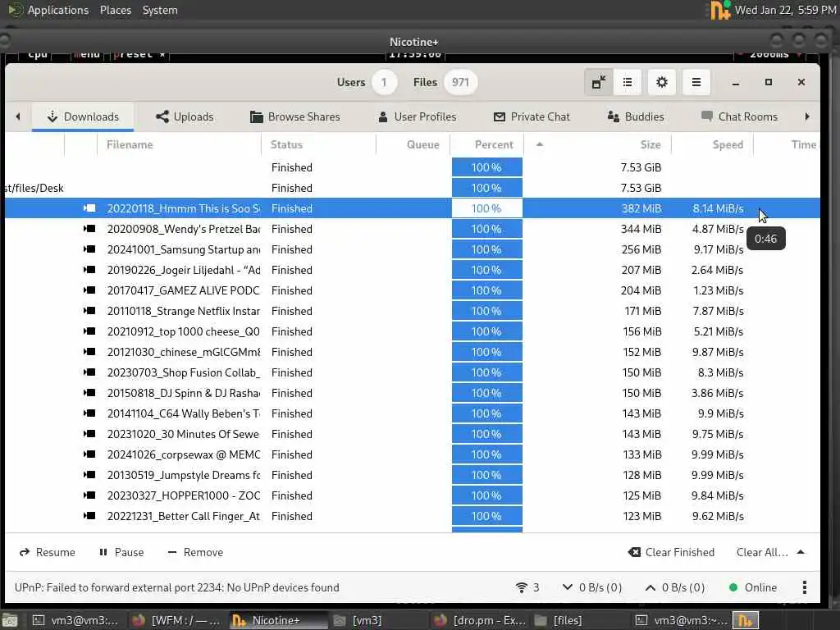Click the video icon of 20230327_HOPPER1000
The height and width of the screenshot is (630, 840).
89,495
